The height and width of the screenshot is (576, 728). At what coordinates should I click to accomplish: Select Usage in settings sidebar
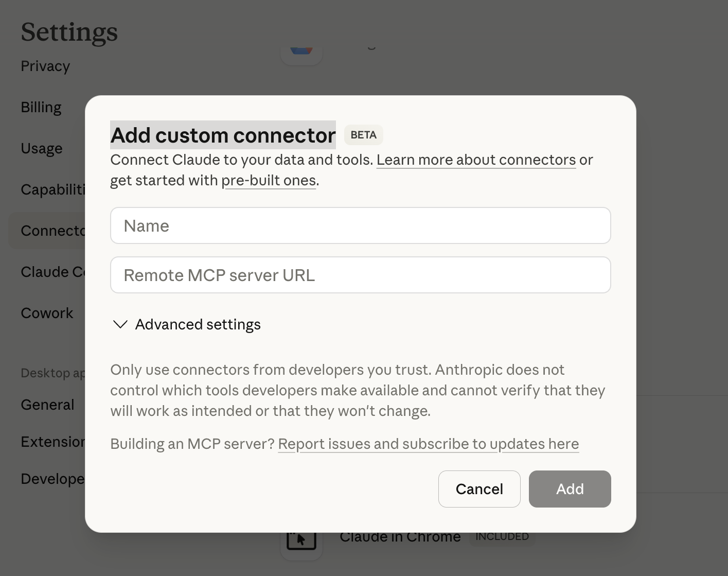(x=42, y=149)
